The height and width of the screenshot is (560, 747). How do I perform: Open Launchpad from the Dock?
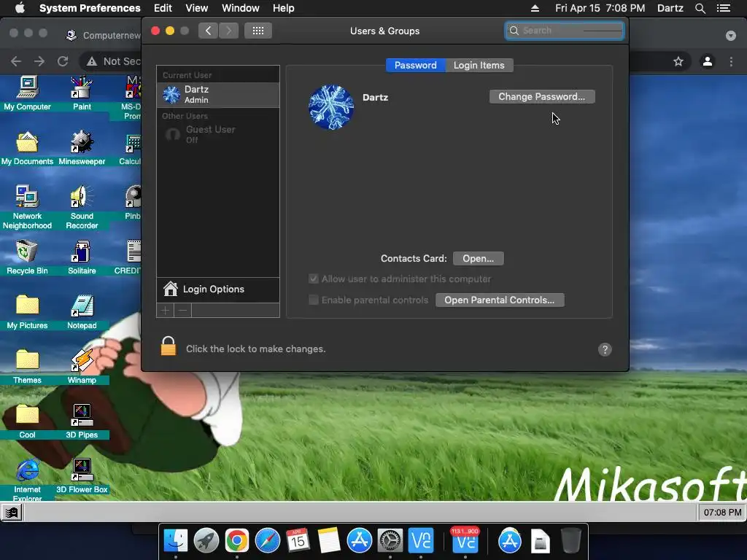pyautogui.click(x=206, y=541)
